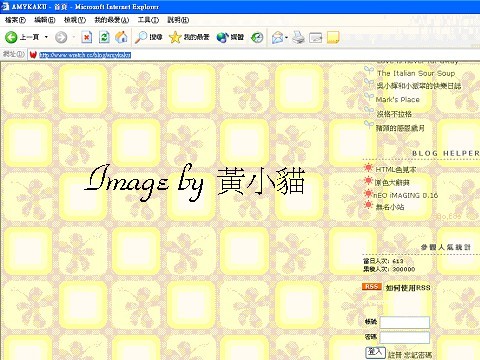Image resolution: width=480 pixels, height=360 pixels.
Task: Stop page loading with the red X icon
Action: pyautogui.click(x=87, y=37)
